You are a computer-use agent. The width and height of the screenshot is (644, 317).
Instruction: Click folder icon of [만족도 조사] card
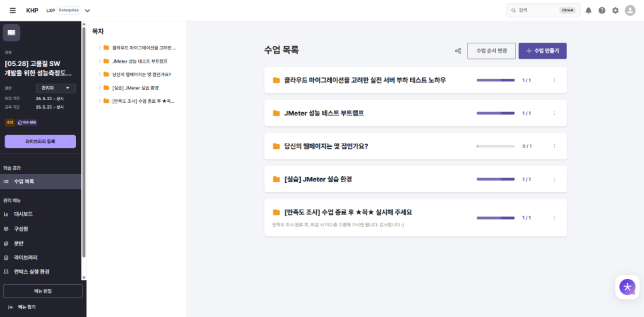pyautogui.click(x=277, y=212)
